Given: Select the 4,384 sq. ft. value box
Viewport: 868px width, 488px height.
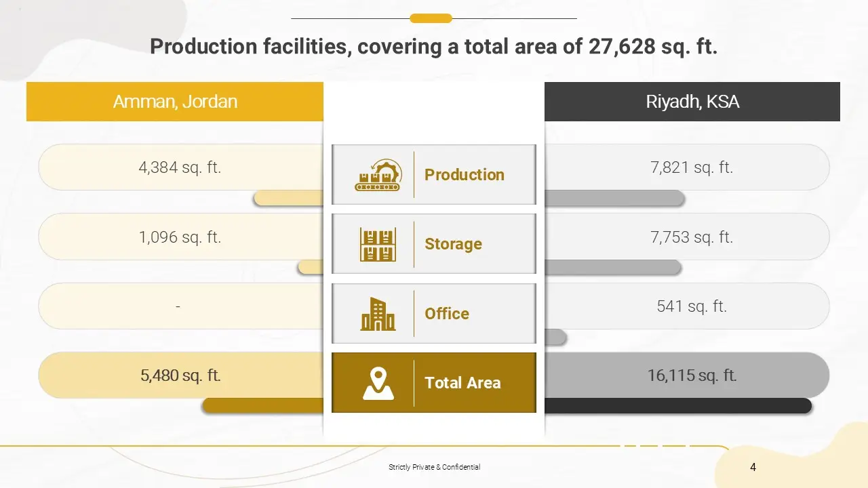Looking at the screenshot, I should point(180,167).
